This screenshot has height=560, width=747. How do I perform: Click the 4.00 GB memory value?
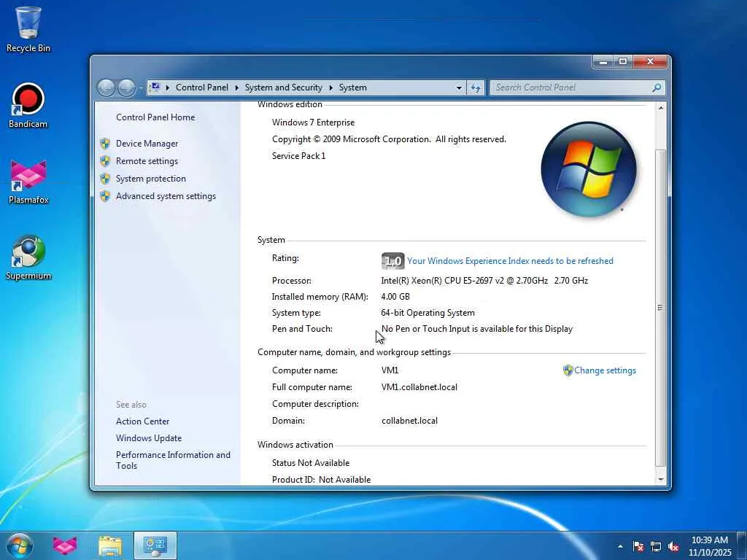pyautogui.click(x=395, y=297)
